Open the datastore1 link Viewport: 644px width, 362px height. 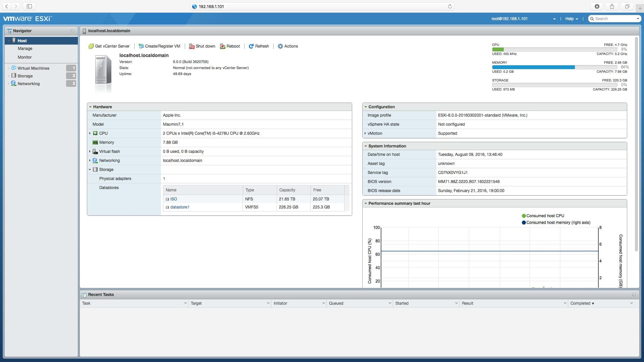click(180, 207)
